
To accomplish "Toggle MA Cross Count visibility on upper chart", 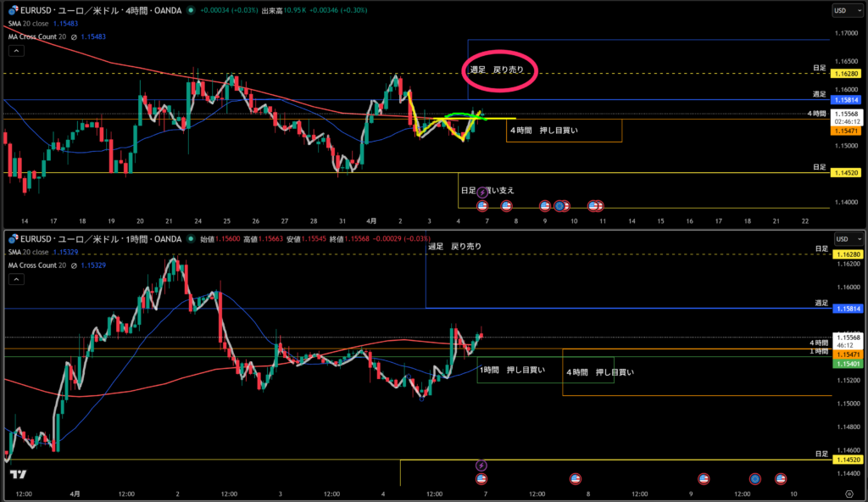I will 75,35.
